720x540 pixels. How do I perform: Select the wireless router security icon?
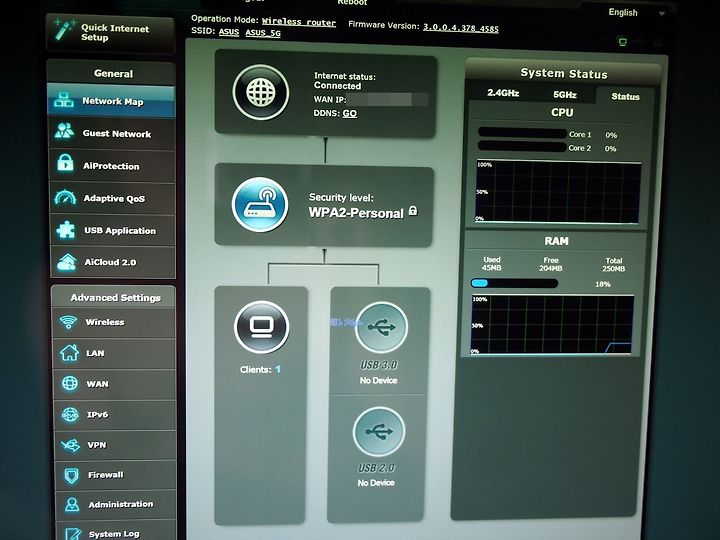pyautogui.click(x=260, y=204)
